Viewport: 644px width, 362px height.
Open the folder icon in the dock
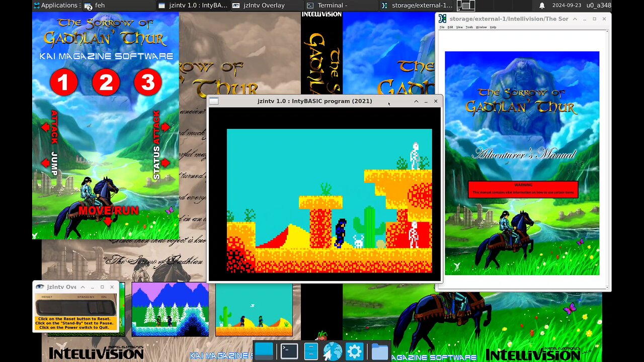tap(380, 352)
